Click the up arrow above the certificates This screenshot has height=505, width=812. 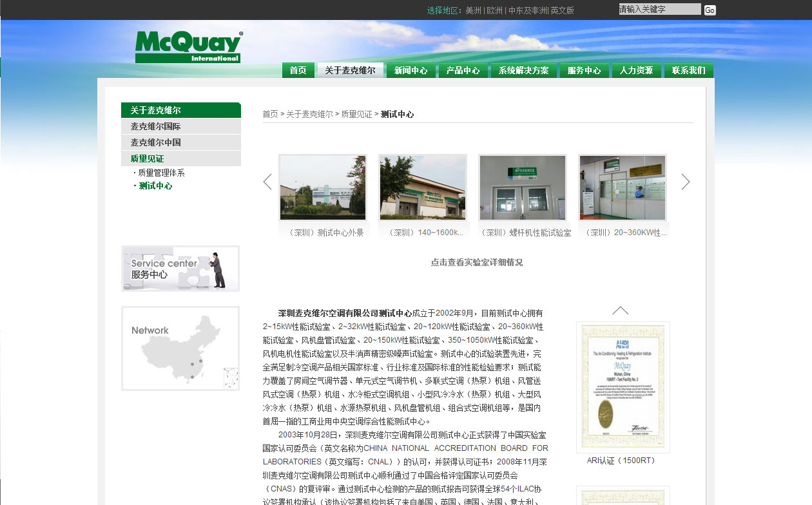pos(621,310)
